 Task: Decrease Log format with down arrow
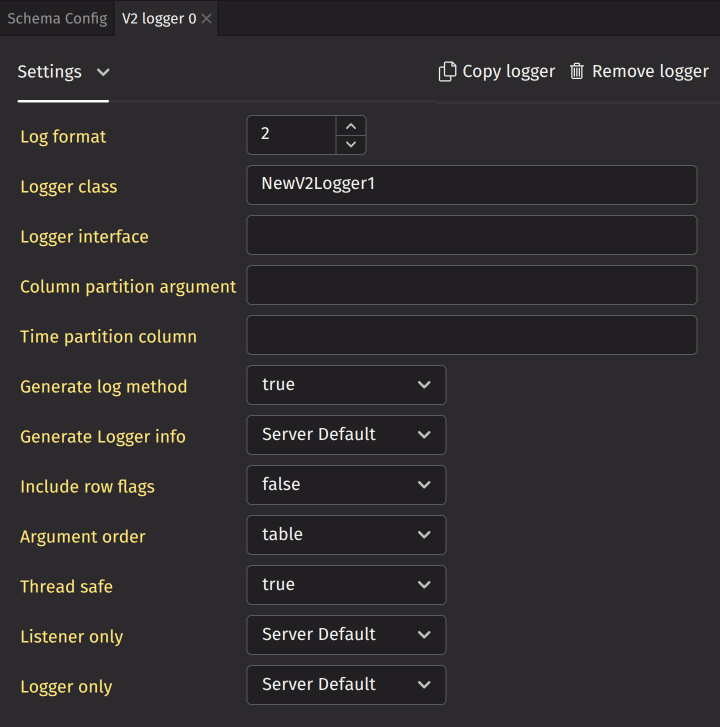point(350,144)
